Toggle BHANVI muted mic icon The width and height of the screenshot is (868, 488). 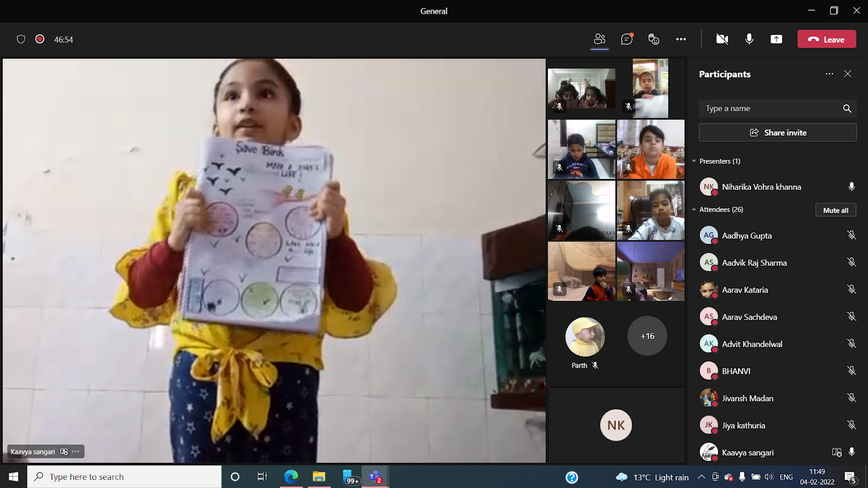tap(852, 371)
